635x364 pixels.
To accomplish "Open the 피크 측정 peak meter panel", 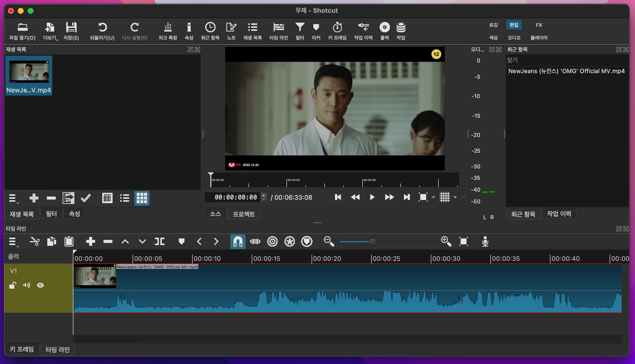I will (x=168, y=31).
